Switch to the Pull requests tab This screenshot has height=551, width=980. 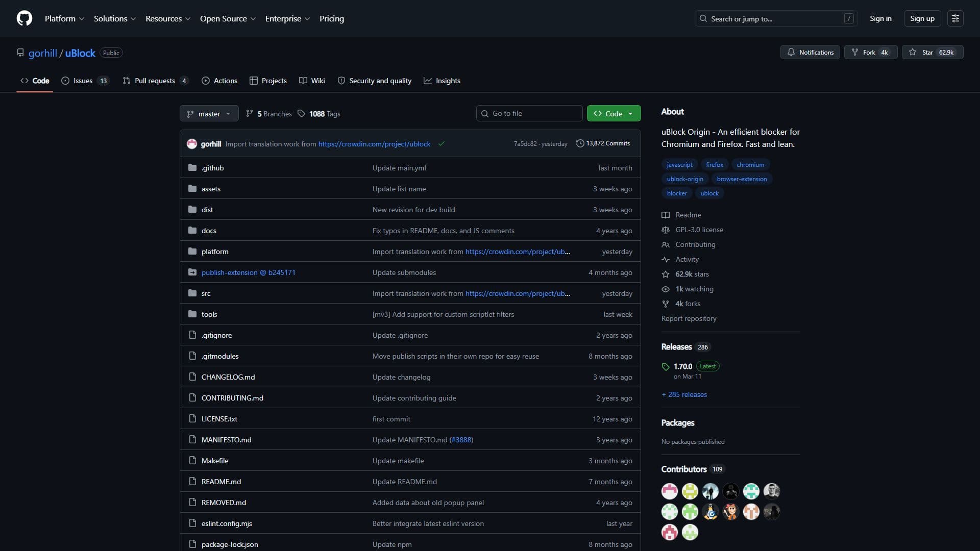coord(155,81)
